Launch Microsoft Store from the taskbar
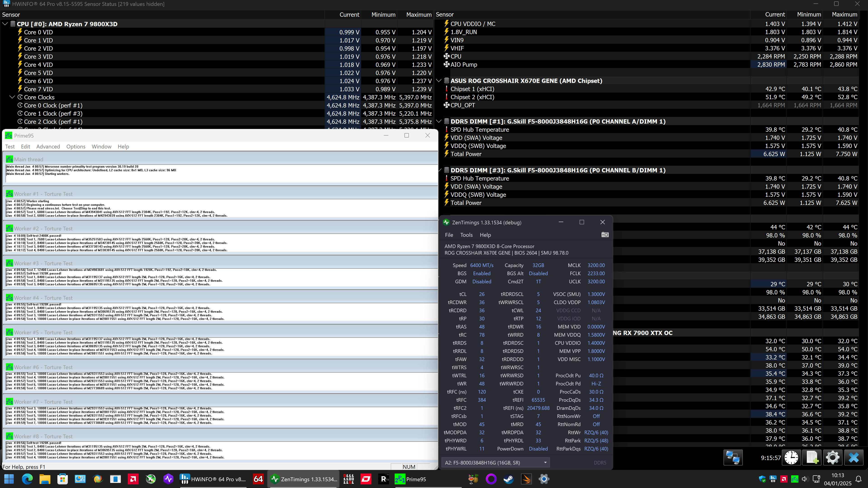This screenshot has width=868, height=488. coord(62,479)
